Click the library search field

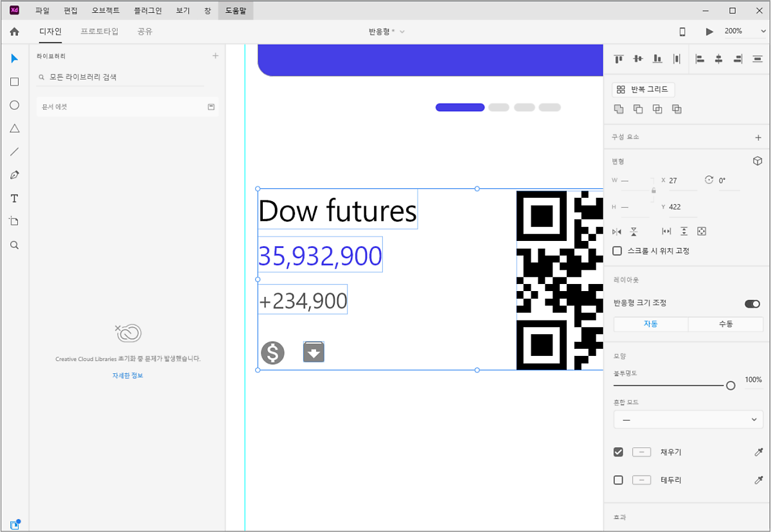tap(120, 77)
